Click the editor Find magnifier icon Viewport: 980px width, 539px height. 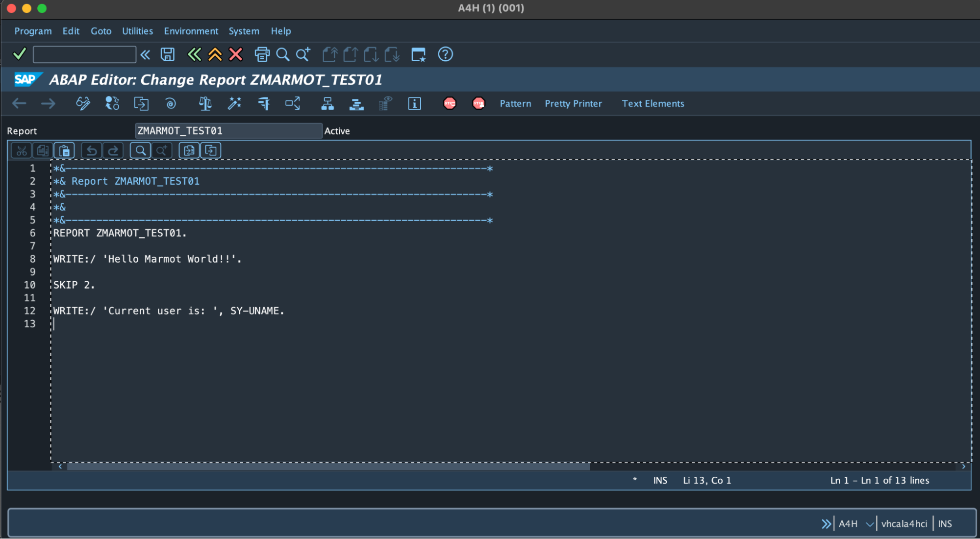[x=140, y=150]
